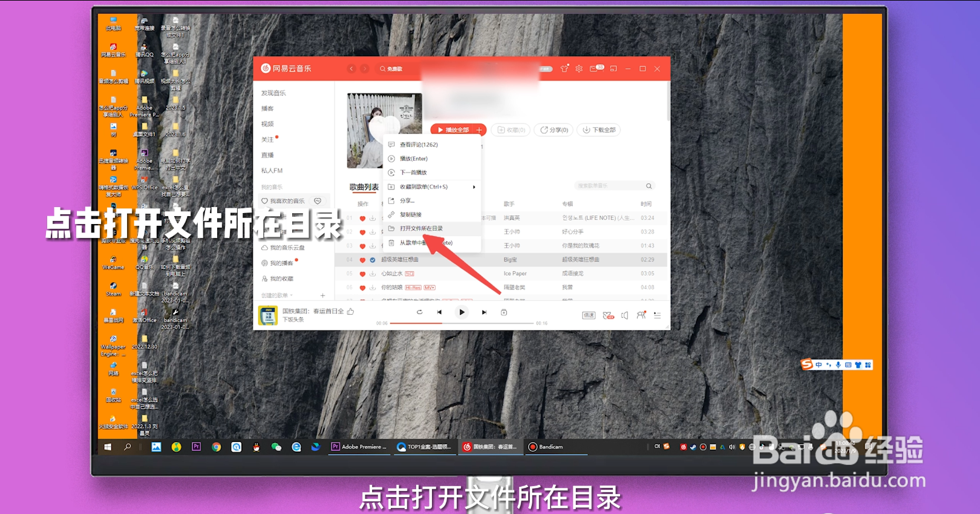
Task: Unlike song 你的姑娘 via its red heart
Action: point(362,288)
